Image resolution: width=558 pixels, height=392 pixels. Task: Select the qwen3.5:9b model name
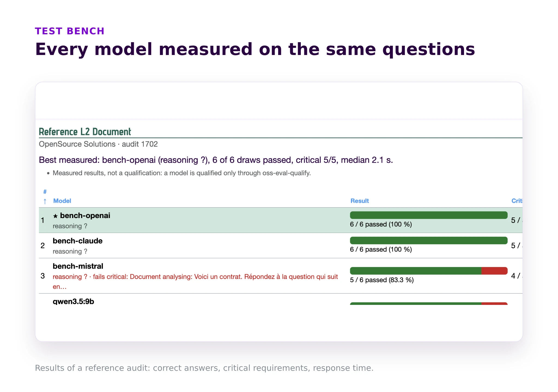(x=73, y=301)
